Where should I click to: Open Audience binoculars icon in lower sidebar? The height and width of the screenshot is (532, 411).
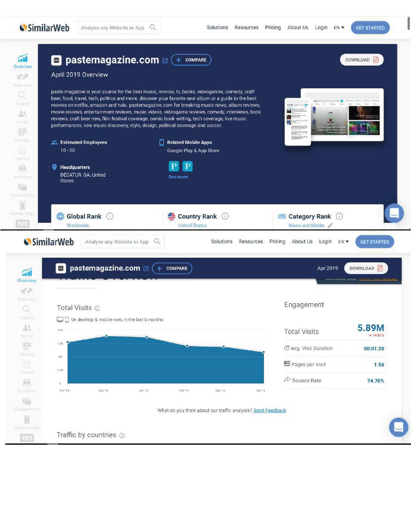tap(27, 383)
